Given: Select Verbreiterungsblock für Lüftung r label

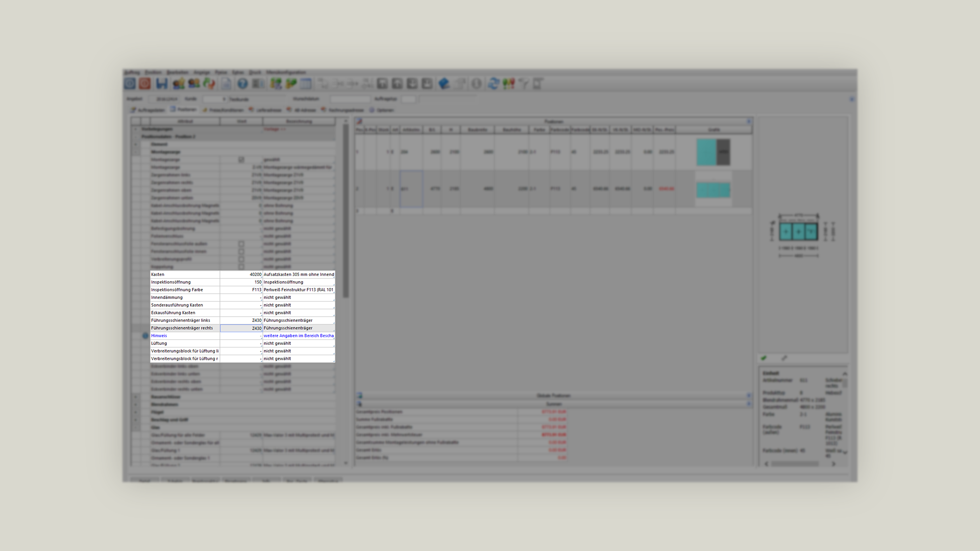Looking at the screenshot, I should click(185, 359).
